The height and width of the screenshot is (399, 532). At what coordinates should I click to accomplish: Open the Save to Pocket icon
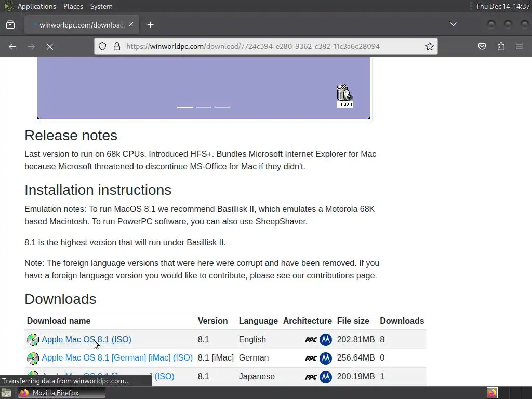click(482, 46)
